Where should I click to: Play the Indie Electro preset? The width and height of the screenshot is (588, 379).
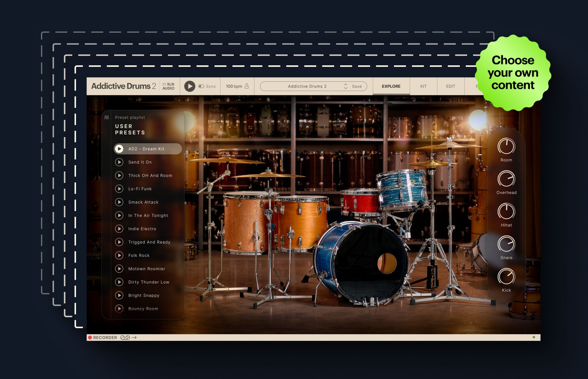click(x=119, y=229)
